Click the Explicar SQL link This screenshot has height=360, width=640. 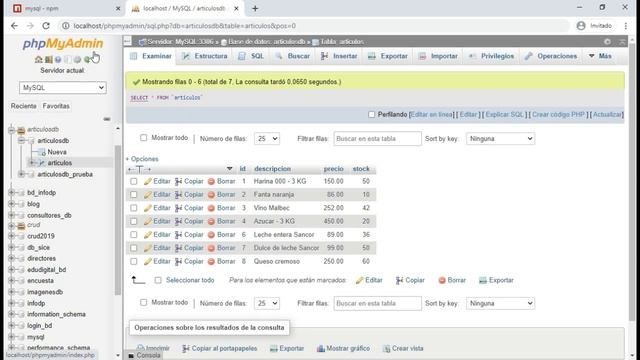(504, 115)
